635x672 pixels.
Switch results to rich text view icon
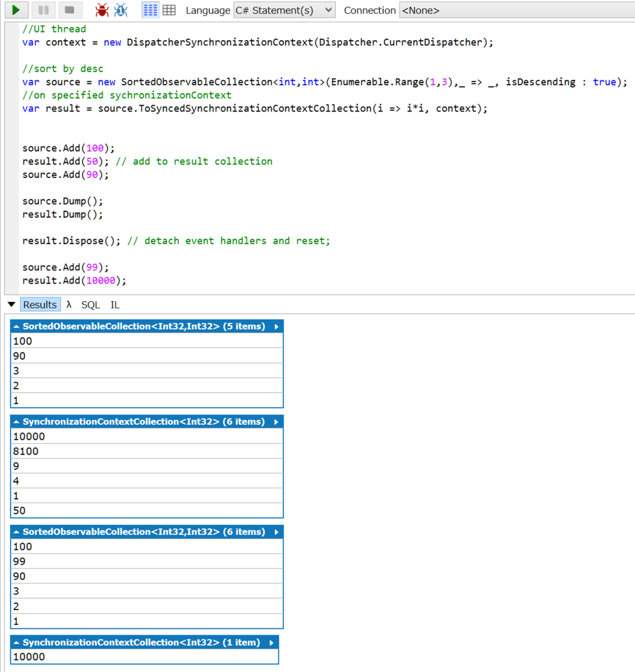150,10
